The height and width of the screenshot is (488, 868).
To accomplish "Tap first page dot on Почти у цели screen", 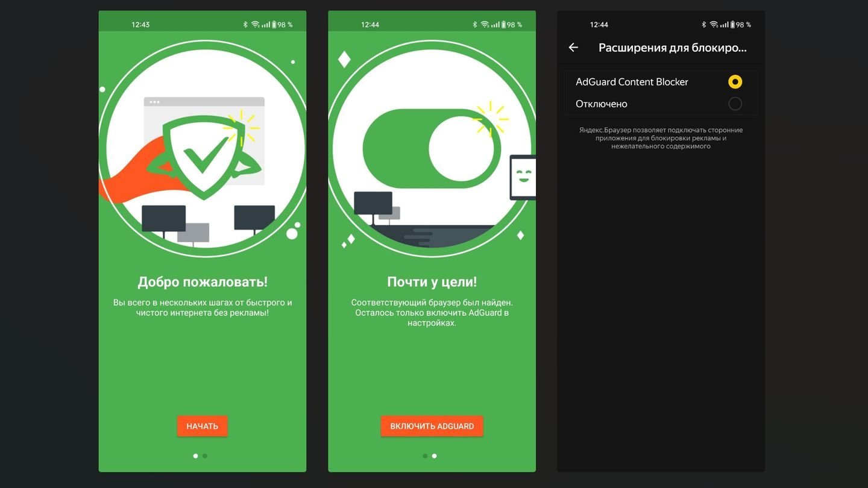I will (x=425, y=456).
